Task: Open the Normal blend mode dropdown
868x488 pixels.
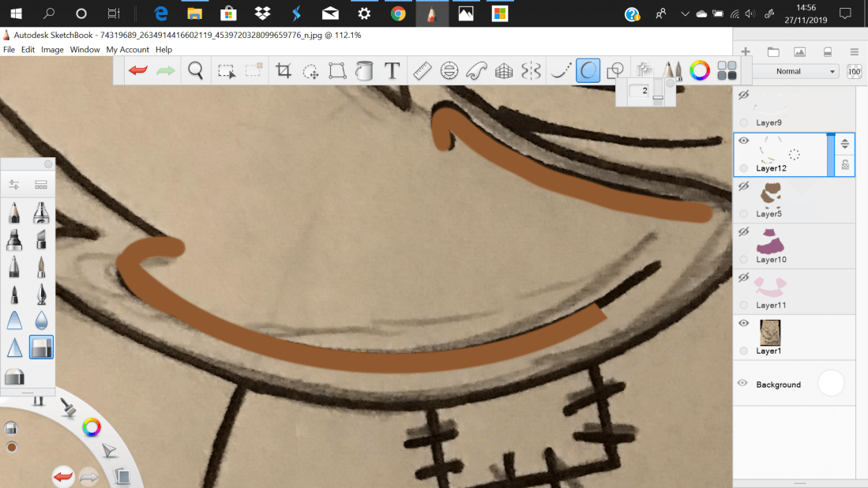Action: coord(795,71)
